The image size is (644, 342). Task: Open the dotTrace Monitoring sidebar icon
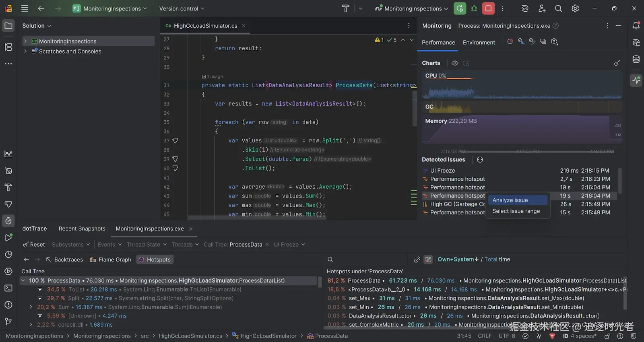click(636, 80)
